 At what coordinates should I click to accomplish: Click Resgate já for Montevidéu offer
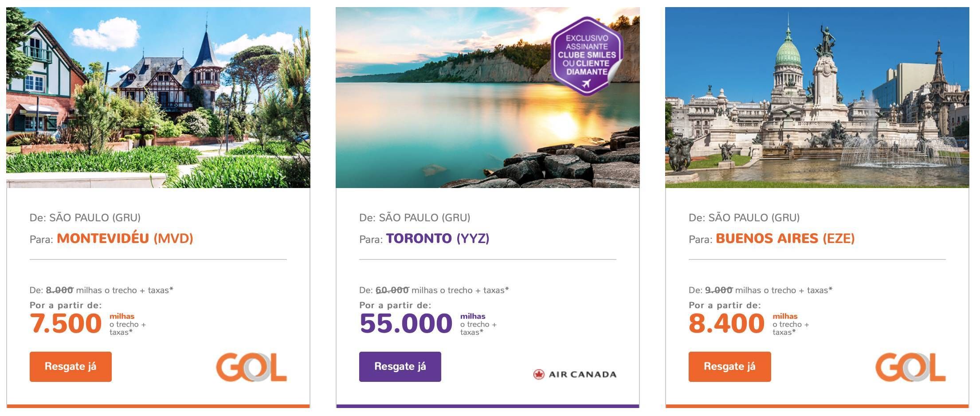pyautogui.click(x=71, y=366)
